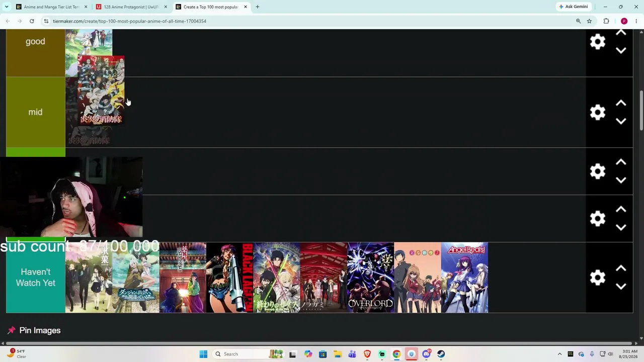Open settings gear for the mid tier

coord(598,112)
